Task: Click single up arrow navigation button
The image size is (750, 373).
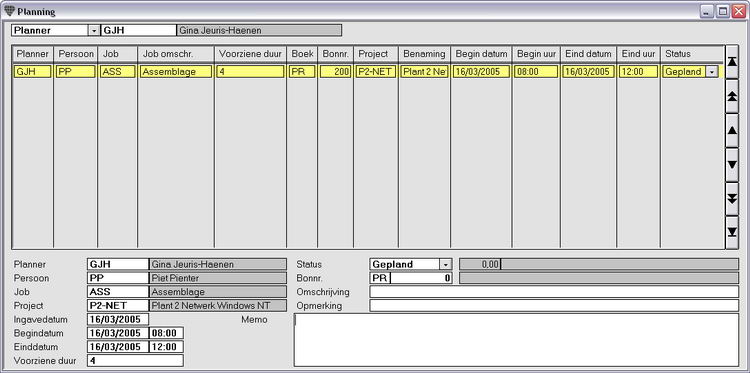Action: point(731,130)
